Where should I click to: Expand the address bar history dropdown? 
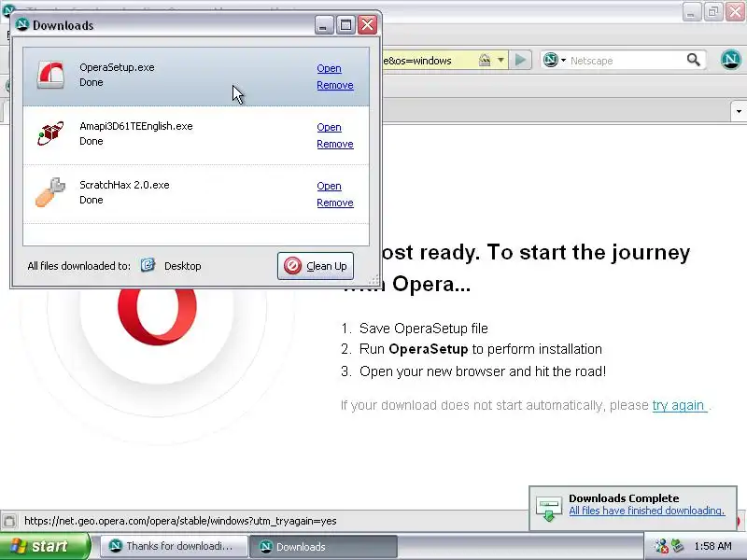(500, 60)
